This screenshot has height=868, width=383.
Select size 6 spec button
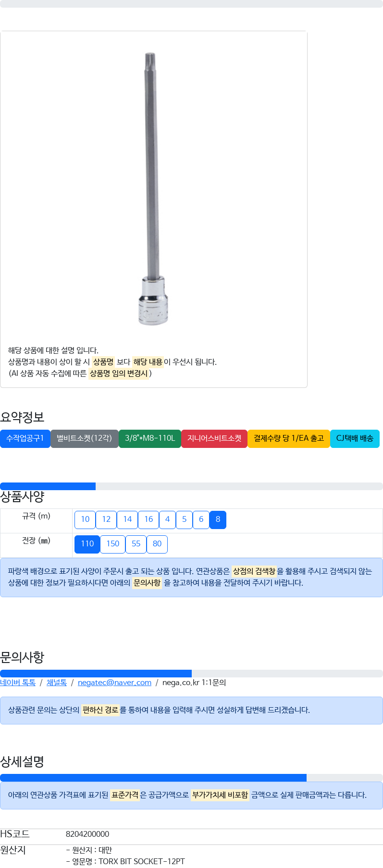(201, 519)
